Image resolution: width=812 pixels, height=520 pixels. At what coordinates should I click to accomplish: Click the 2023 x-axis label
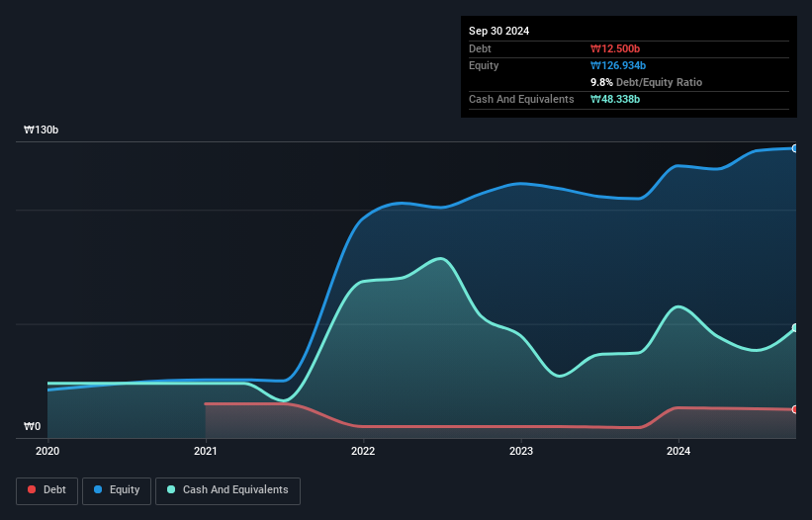point(521,451)
